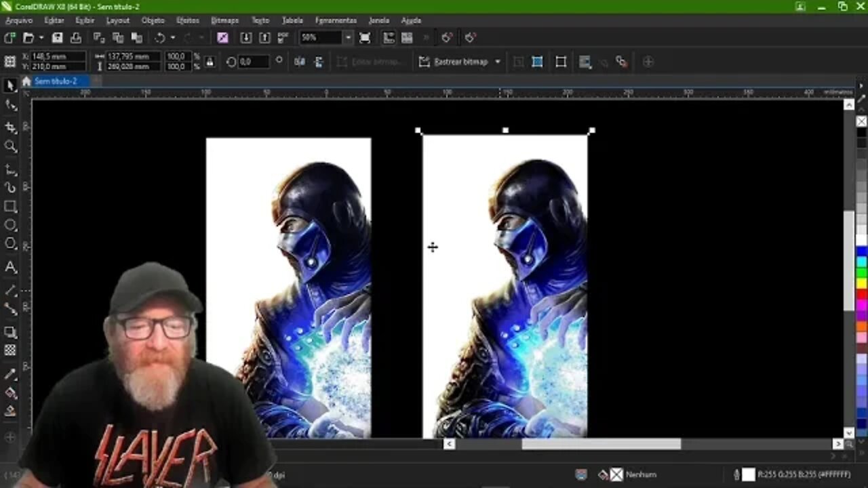This screenshot has height=488, width=868.
Task: Open the Arquivo menu
Action: (x=19, y=20)
